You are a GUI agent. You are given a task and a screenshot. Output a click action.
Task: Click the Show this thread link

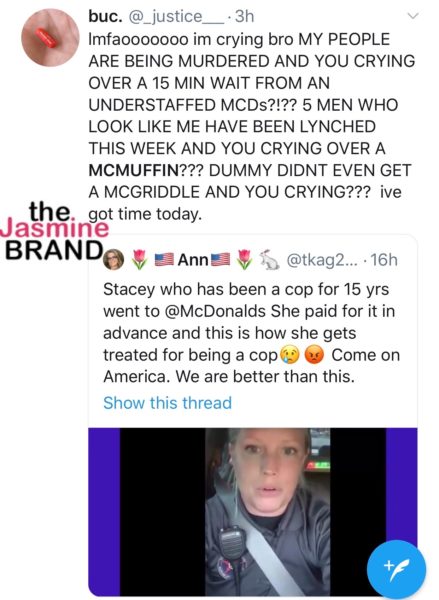click(x=167, y=403)
